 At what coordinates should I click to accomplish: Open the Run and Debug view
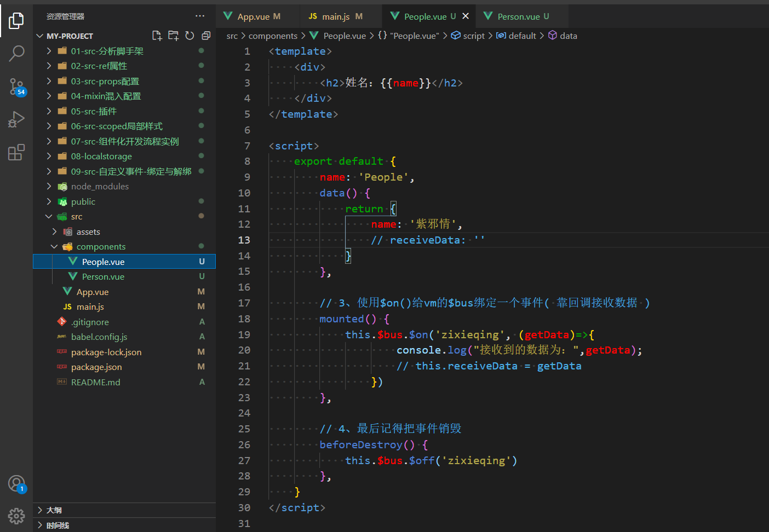[x=16, y=119]
